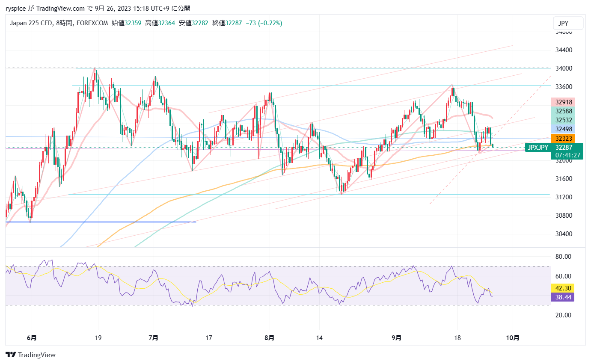The height and width of the screenshot is (364, 591).
Task: Click the 6月 date label on time axis
Action: pos(31,338)
